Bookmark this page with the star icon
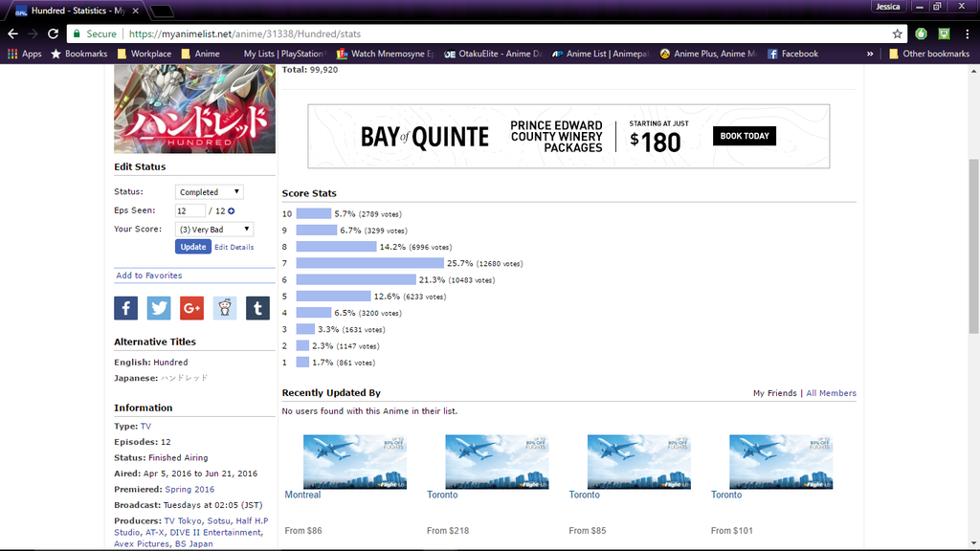The height and width of the screenshot is (551, 980). click(898, 33)
